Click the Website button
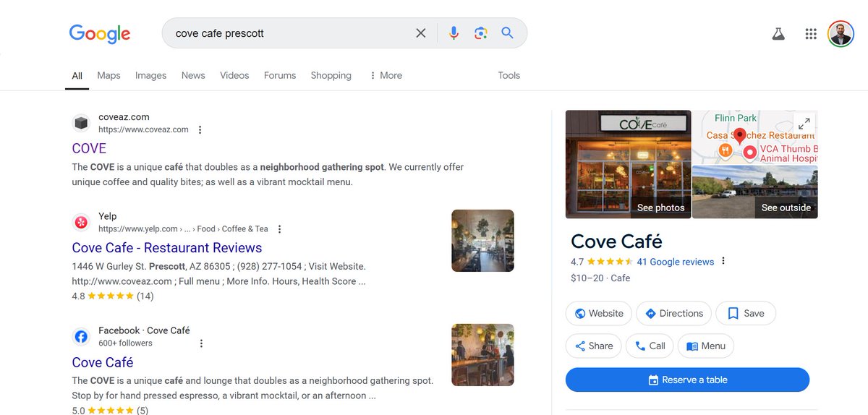 599,313
